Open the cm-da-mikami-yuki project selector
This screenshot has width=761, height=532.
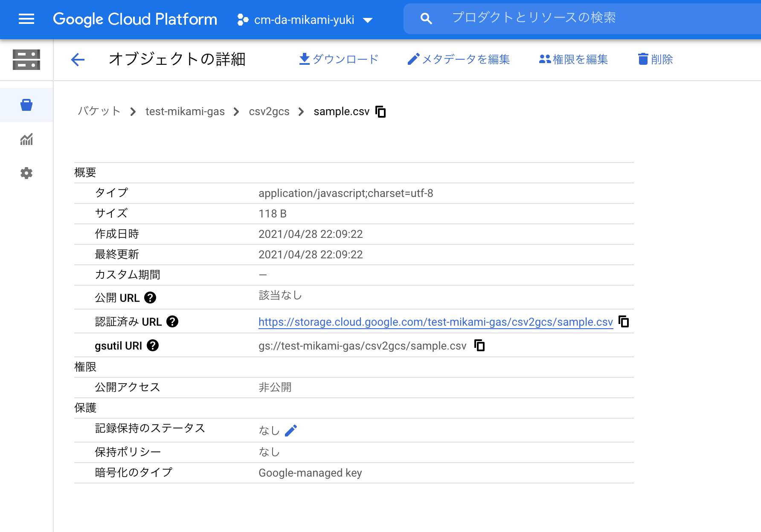click(305, 19)
